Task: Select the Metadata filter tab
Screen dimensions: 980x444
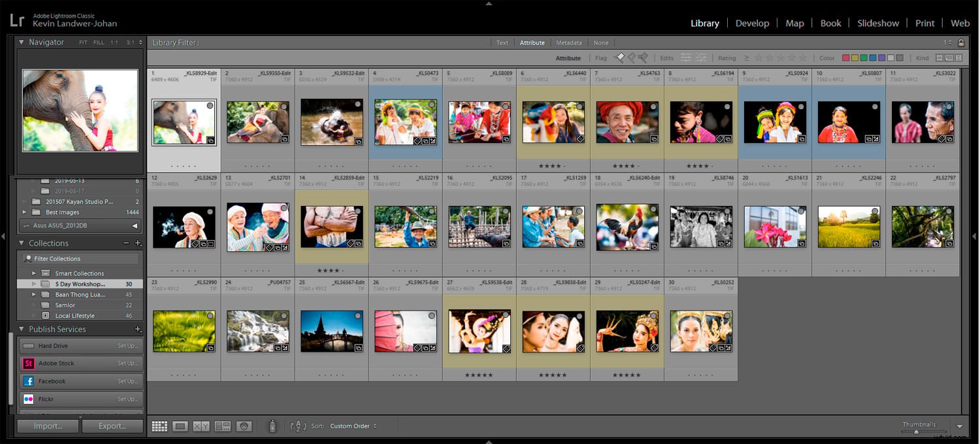Action: [568, 42]
